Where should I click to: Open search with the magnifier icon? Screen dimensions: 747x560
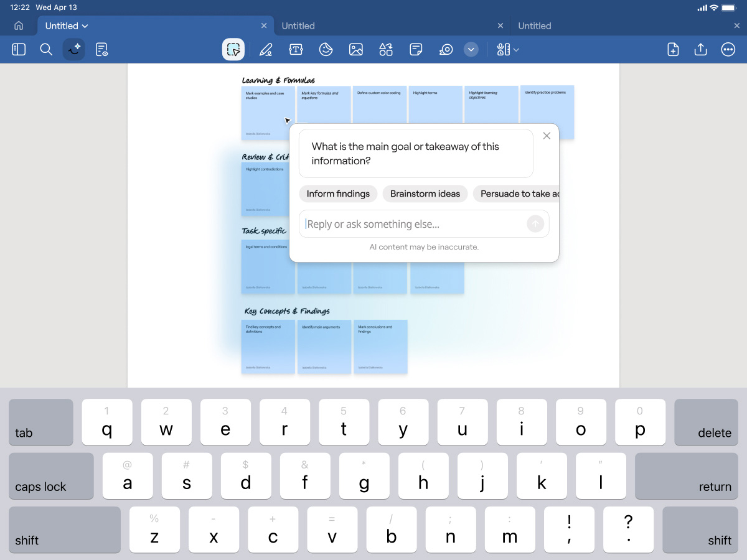(x=46, y=50)
